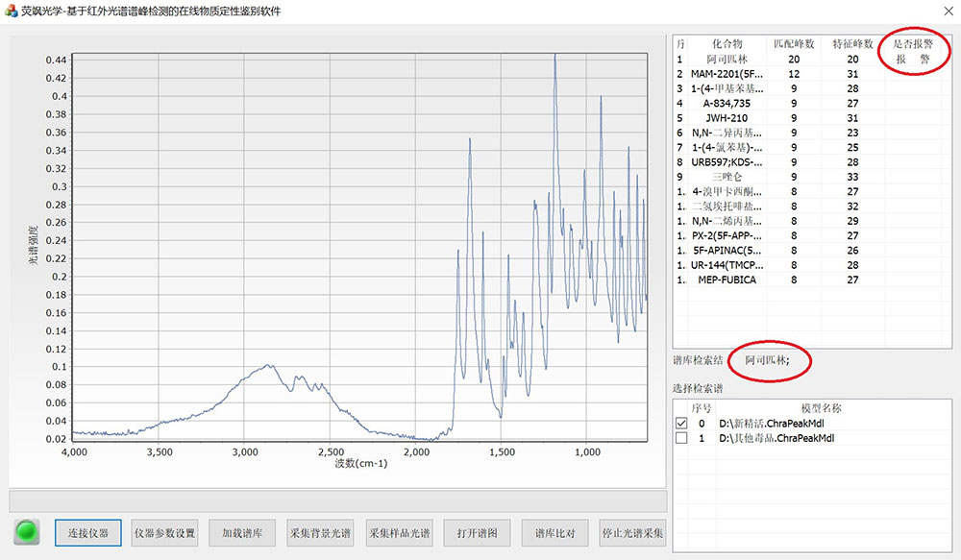Screen dimensions: 961x560
Task: Select the JWH-210 compound row
Action: click(812, 117)
